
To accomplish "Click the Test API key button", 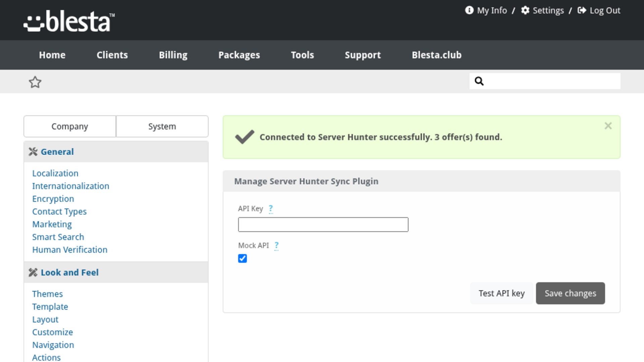I will (501, 293).
